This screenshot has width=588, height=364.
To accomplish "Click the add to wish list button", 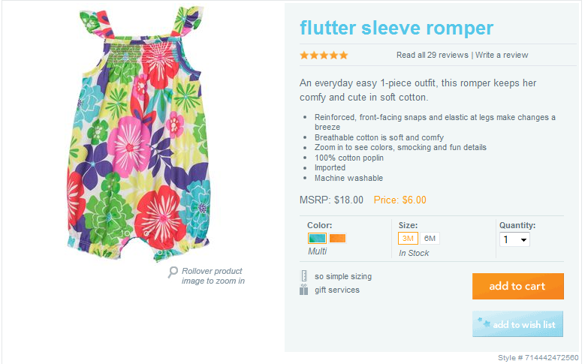I will coord(517,324).
